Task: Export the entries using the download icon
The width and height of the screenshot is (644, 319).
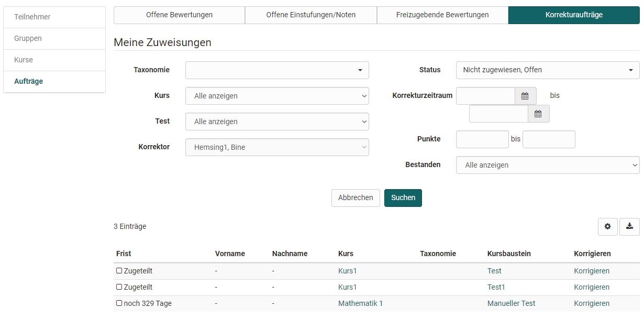Action: (x=629, y=226)
